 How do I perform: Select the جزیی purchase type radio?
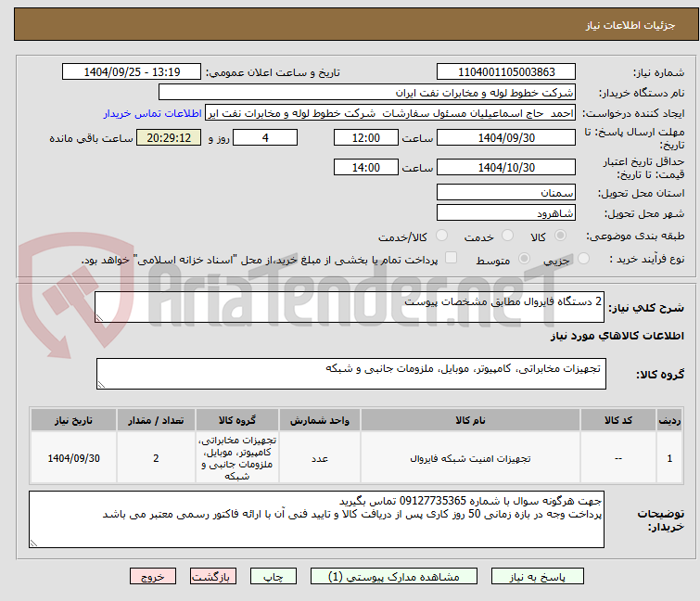pos(583,259)
